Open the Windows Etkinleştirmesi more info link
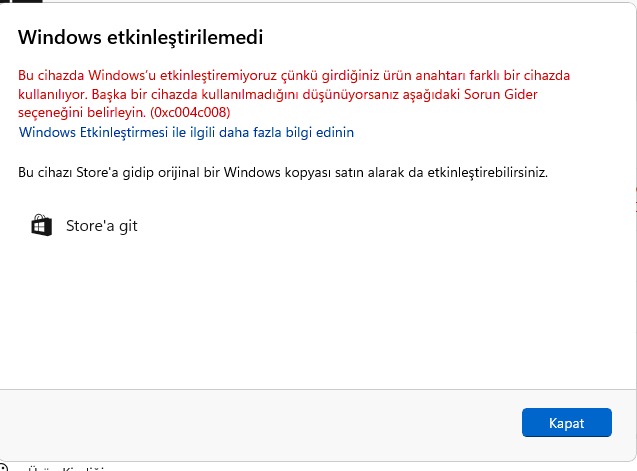 (x=186, y=132)
